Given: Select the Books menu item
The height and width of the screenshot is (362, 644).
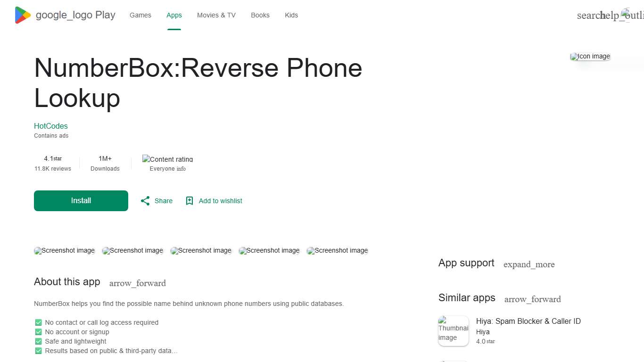Looking at the screenshot, I should (x=260, y=15).
